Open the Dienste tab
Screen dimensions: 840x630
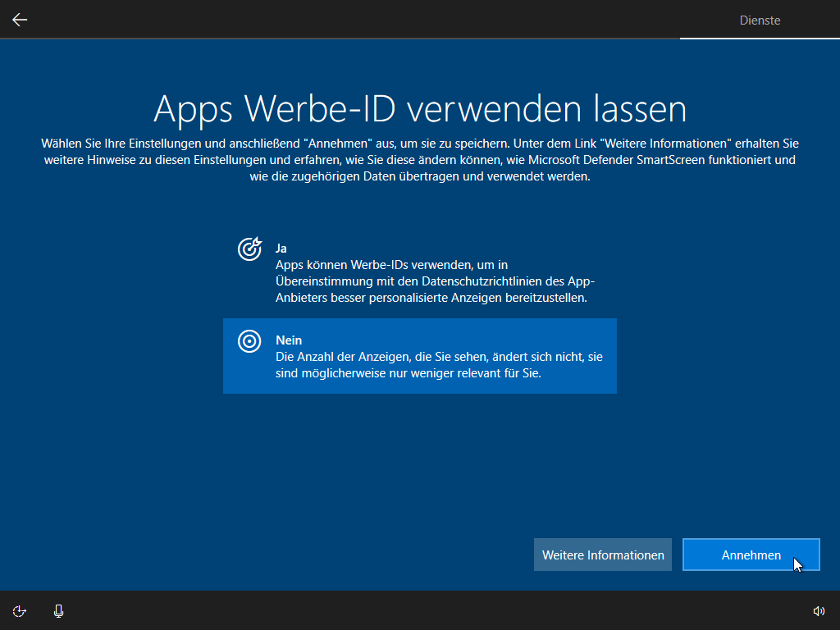[760, 20]
